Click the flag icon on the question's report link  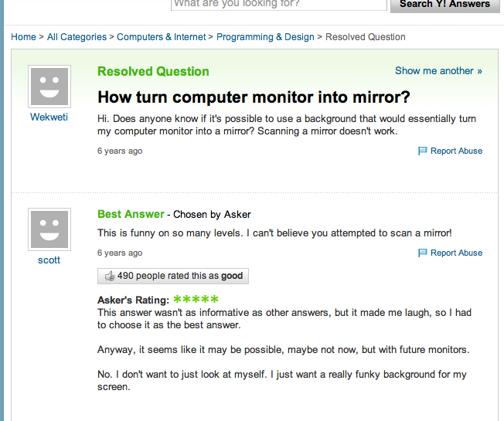pos(423,151)
